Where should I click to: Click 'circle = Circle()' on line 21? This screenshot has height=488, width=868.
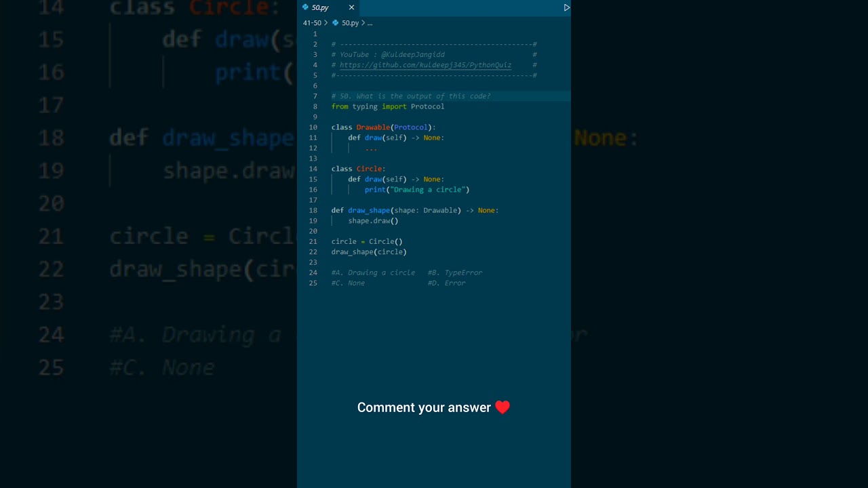click(367, 242)
